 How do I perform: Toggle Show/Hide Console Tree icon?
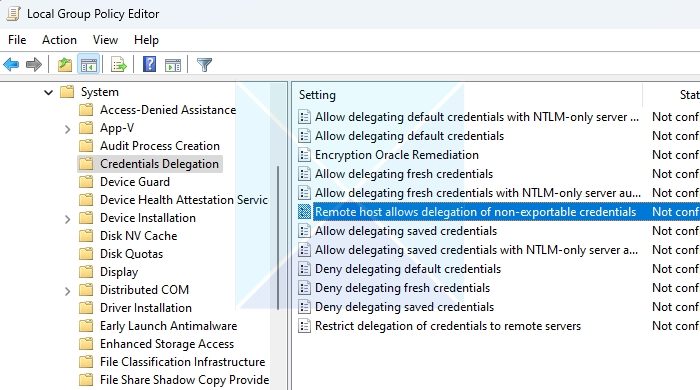coord(88,65)
